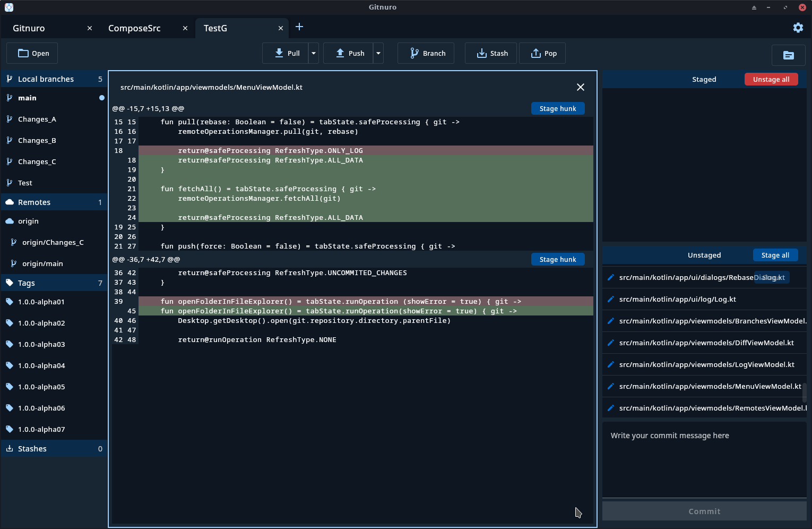Stage the second hunk at line 36

point(558,259)
